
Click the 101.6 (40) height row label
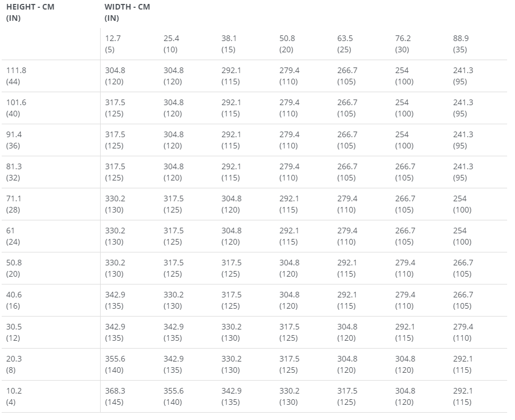click(x=16, y=108)
